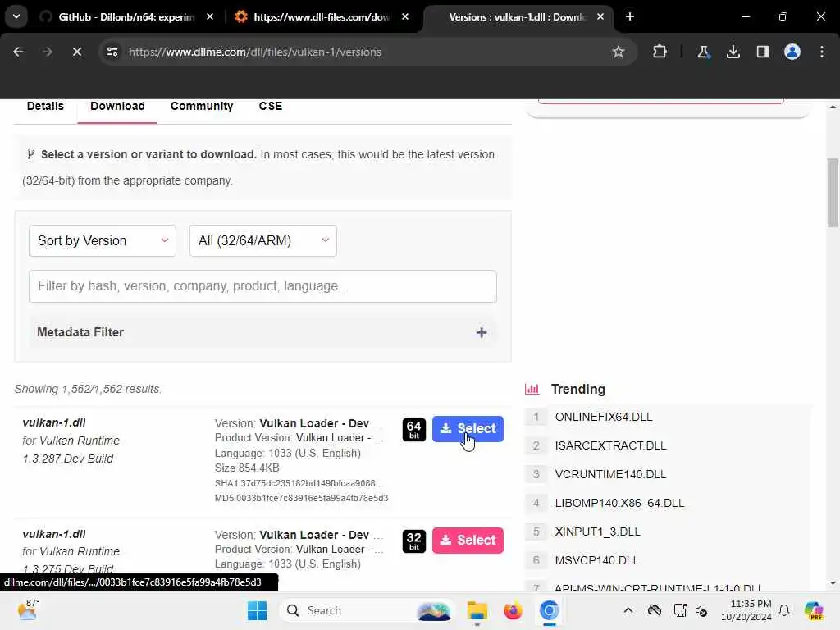Click the browser forward arrow
Image resolution: width=840 pixels, height=630 pixels.
pos(47,52)
